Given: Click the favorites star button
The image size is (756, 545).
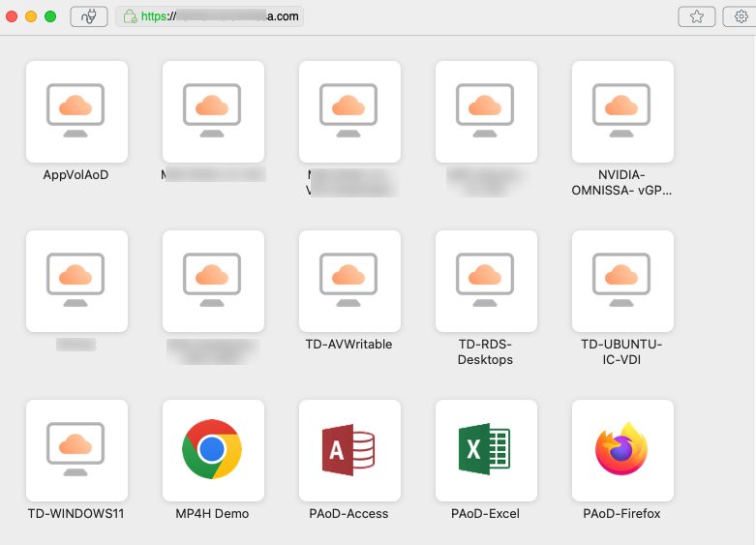Looking at the screenshot, I should point(697,16).
